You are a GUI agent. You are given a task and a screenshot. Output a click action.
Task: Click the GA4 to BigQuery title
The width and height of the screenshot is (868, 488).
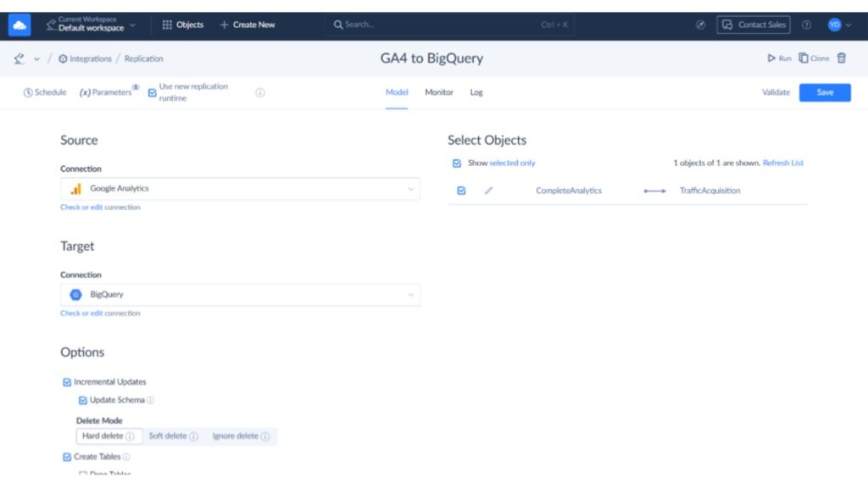point(431,58)
